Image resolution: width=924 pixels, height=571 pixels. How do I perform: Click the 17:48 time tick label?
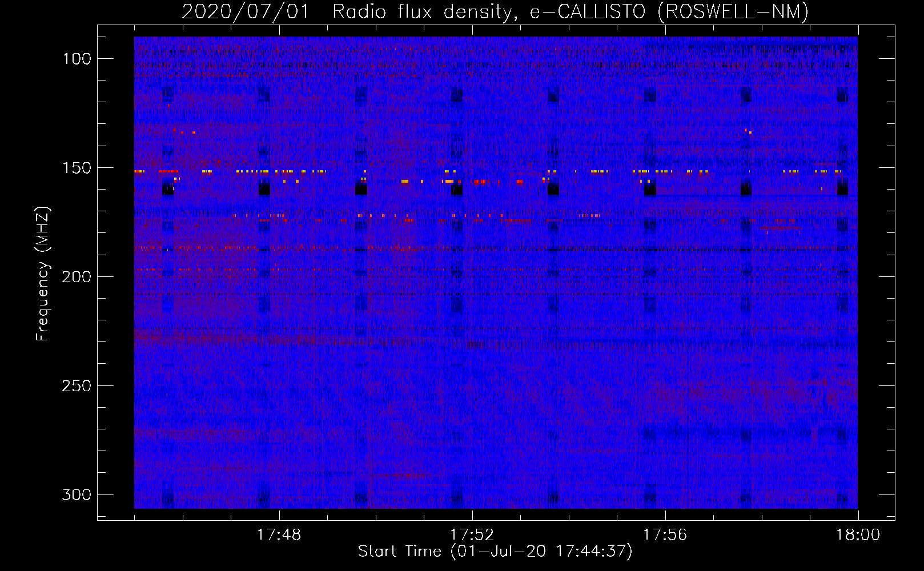[x=279, y=535]
